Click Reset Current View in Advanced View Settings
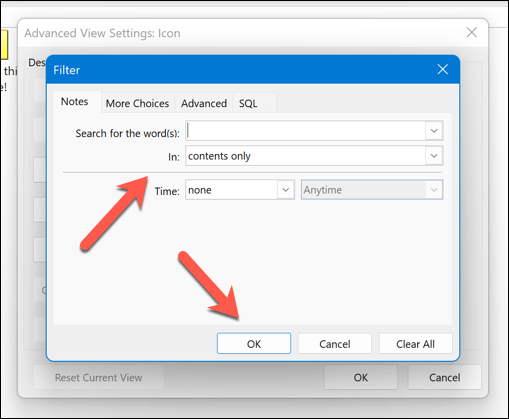 99,377
